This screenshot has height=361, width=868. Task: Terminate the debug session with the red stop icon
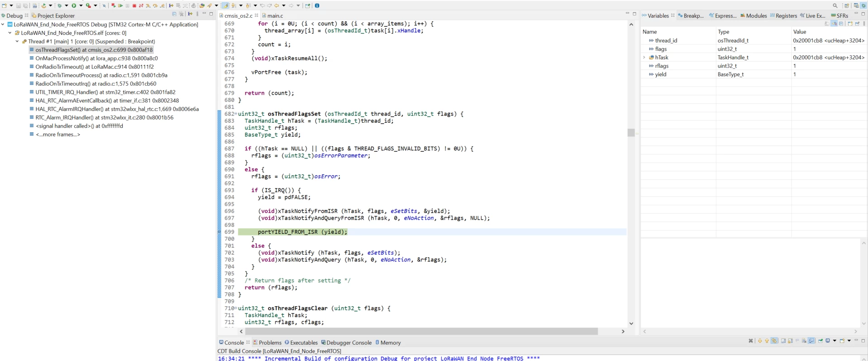[134, 5]
